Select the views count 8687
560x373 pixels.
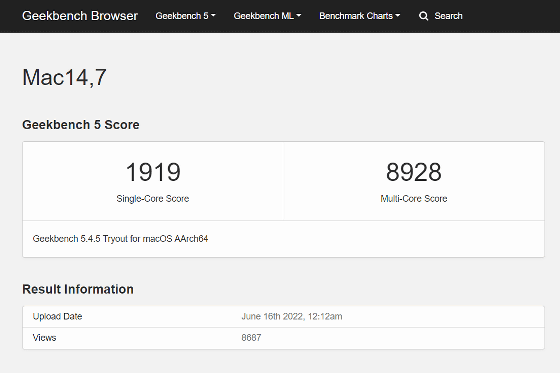point(251,338)
